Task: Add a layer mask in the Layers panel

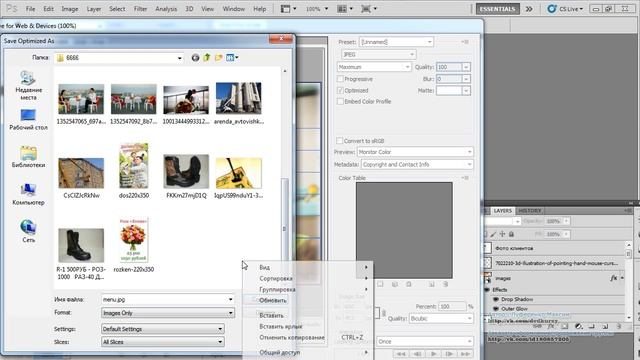Action: 564,326
